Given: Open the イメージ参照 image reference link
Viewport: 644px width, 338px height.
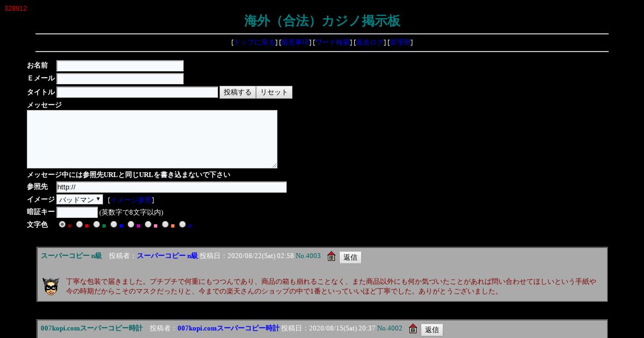Looking at the screenshot, I should tap(131, 200).
